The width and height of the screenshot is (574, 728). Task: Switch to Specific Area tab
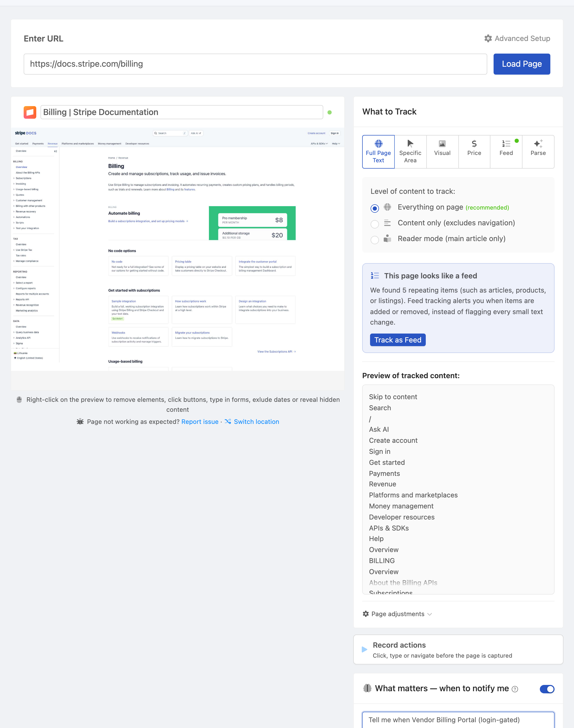[410, 152]
